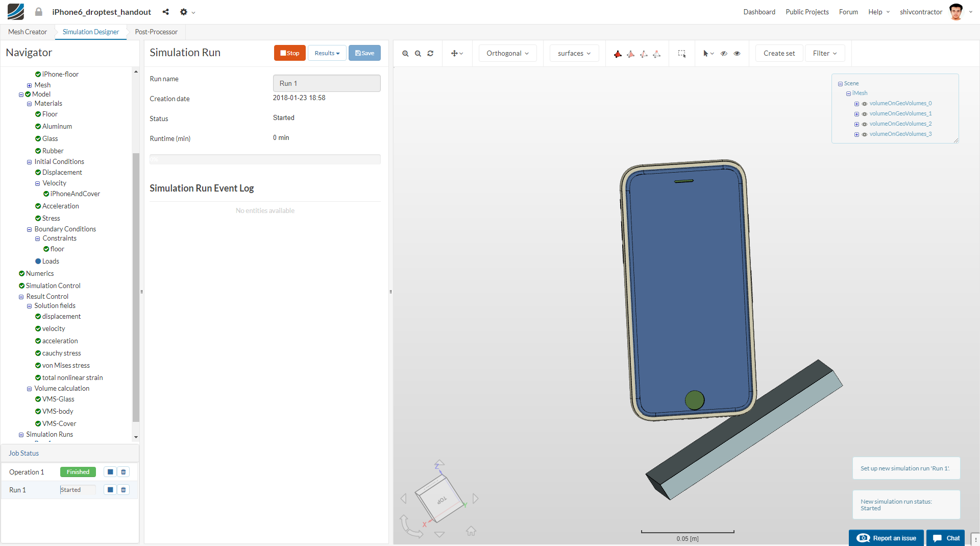Image resolution: width=980 pixels, height=546 pixels.
Task: Open the Orthogonal projection dropdown
Action: coord(507,53)
